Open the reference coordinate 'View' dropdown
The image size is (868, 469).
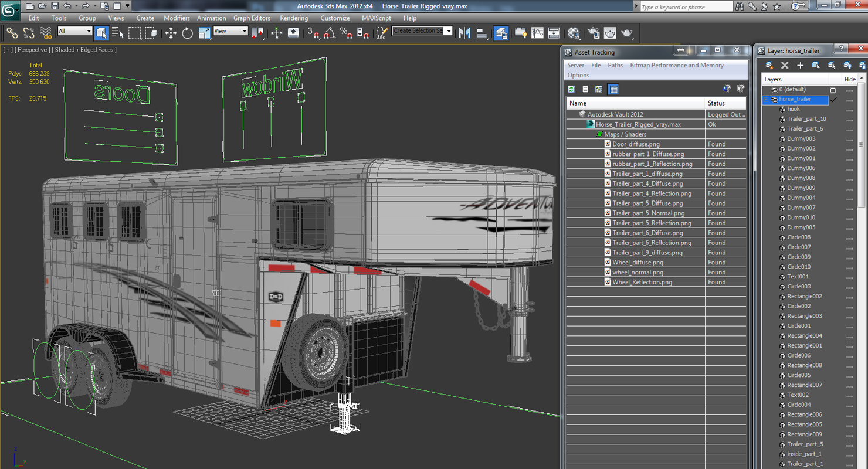[230, 31]
